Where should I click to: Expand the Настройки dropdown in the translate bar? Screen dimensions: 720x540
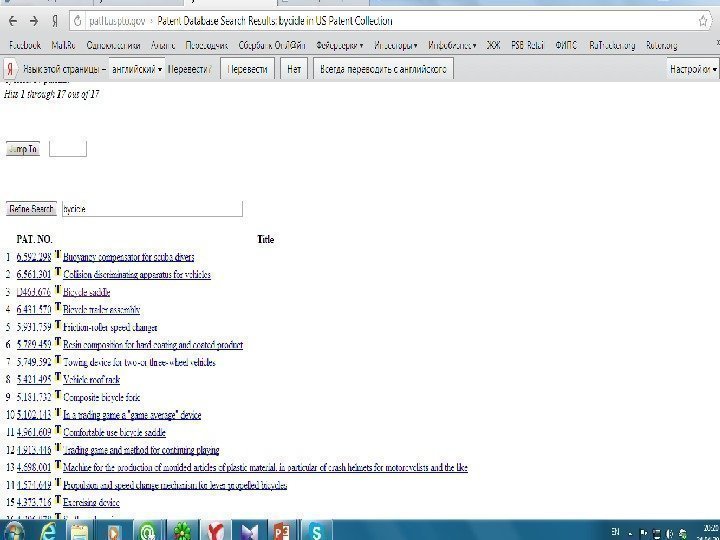coord(693,69)
